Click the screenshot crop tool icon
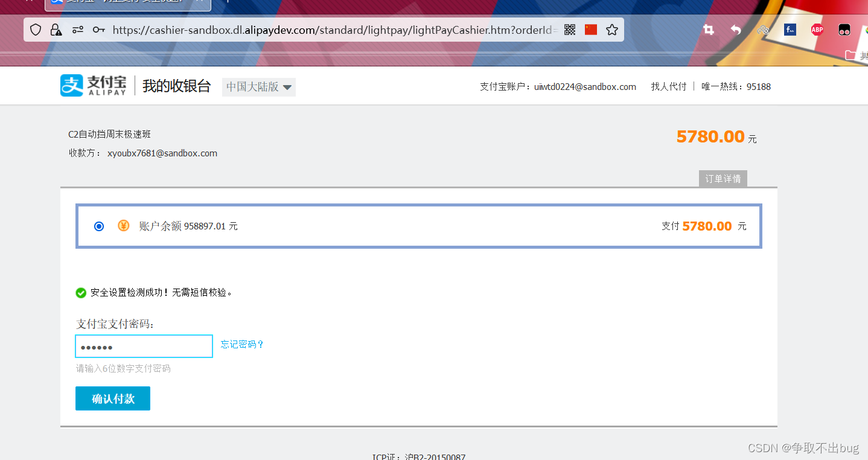The image size is (868, 460). pos(709,30)
